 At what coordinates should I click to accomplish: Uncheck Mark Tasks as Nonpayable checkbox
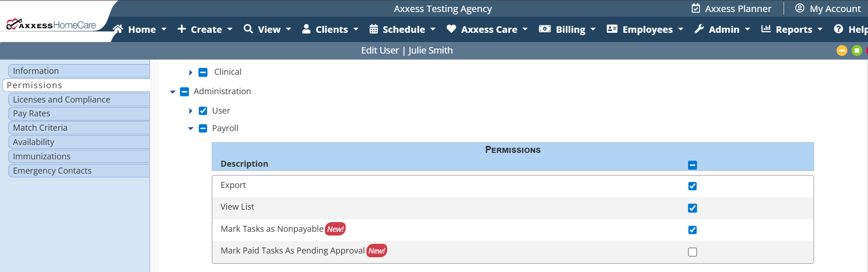coord(692,230)
